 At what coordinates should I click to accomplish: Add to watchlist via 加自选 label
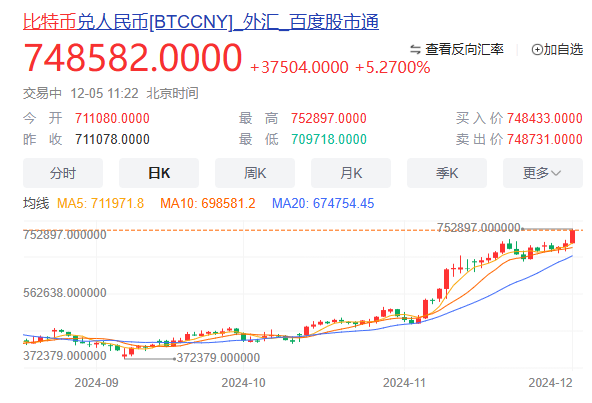[563, 49]
